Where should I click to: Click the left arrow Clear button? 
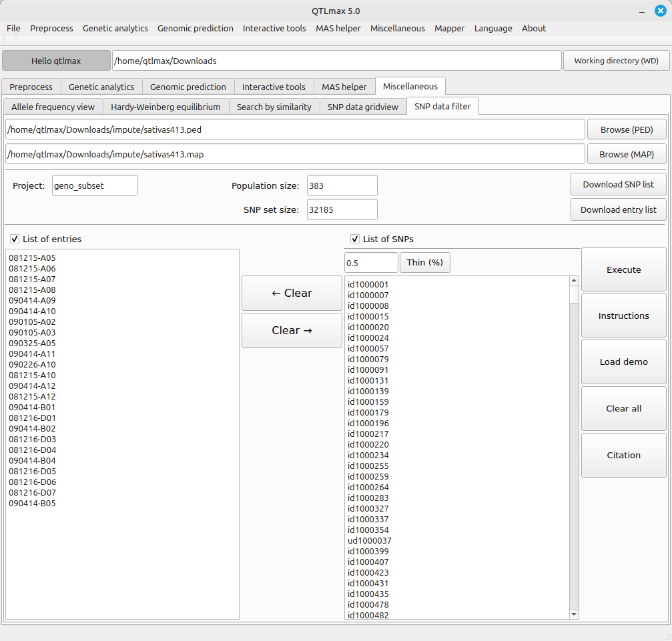click(x=292, y=293)
